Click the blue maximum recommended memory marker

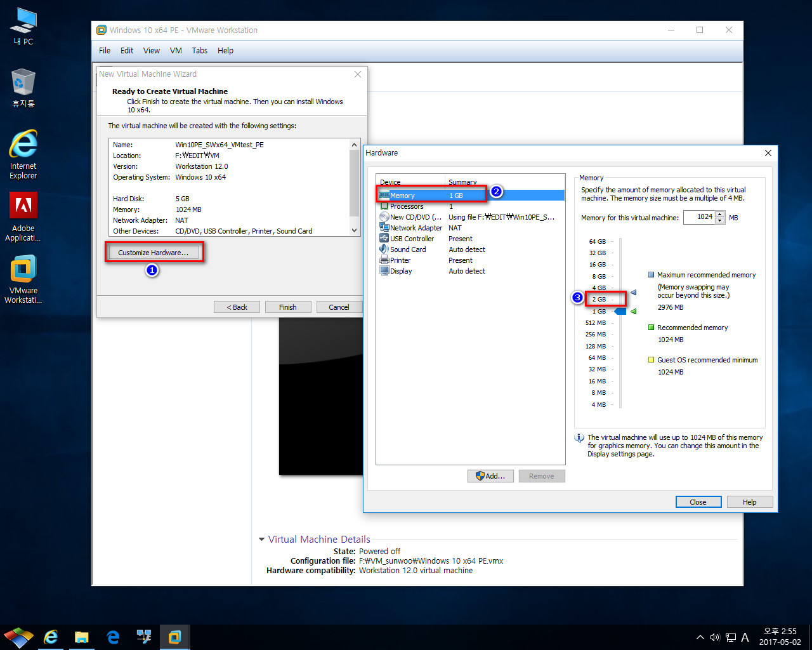click(x=633, y=292)
